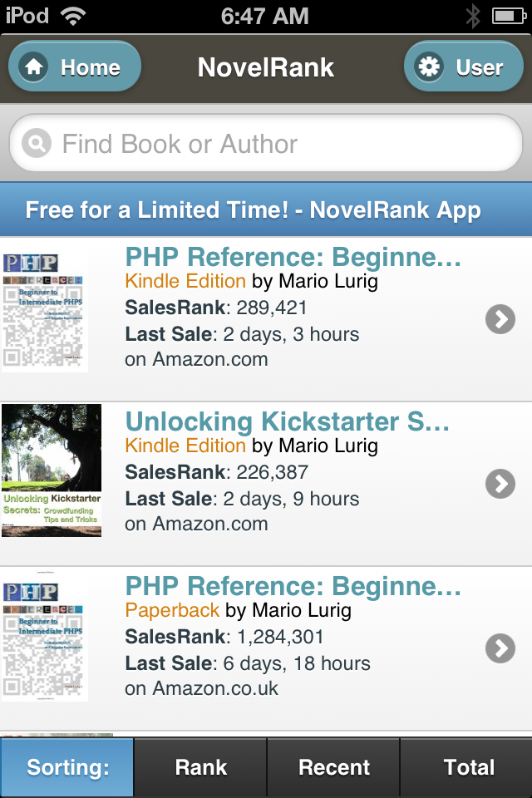Tap the Wi-Fi icon in status bar
Viewport: 532px width, 798px height.
point(73,17)
